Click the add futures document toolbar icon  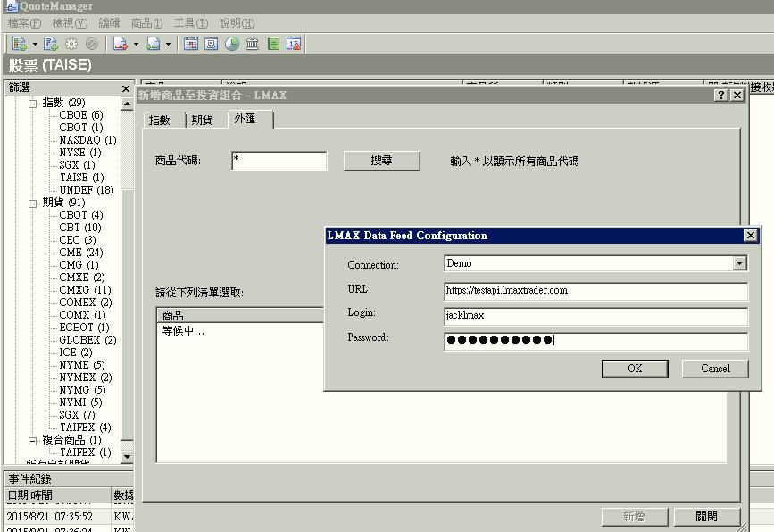coord(50,44)
